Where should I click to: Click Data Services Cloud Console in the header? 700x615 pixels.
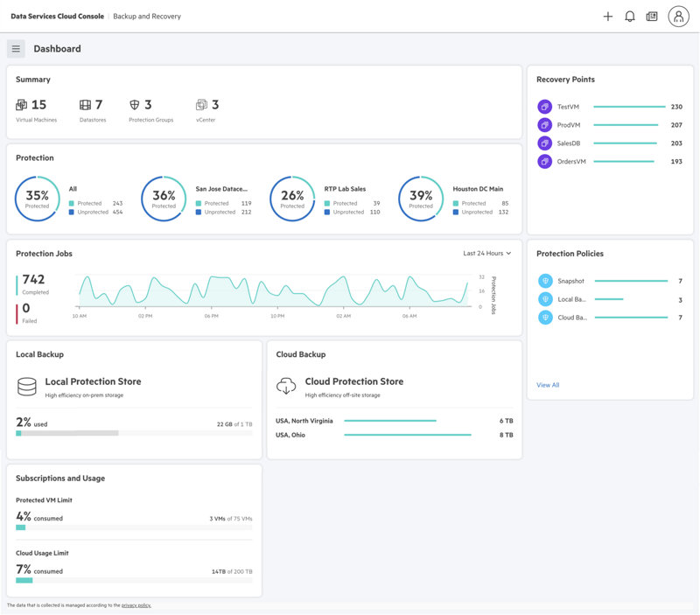point(57,16)
